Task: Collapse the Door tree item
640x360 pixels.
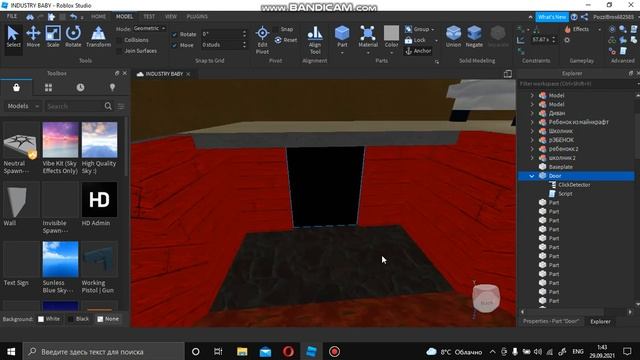Action: (532, 176)
